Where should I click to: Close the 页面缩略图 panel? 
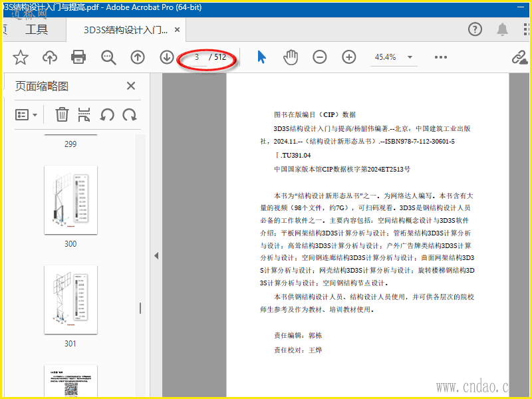[x=131, y=86]
